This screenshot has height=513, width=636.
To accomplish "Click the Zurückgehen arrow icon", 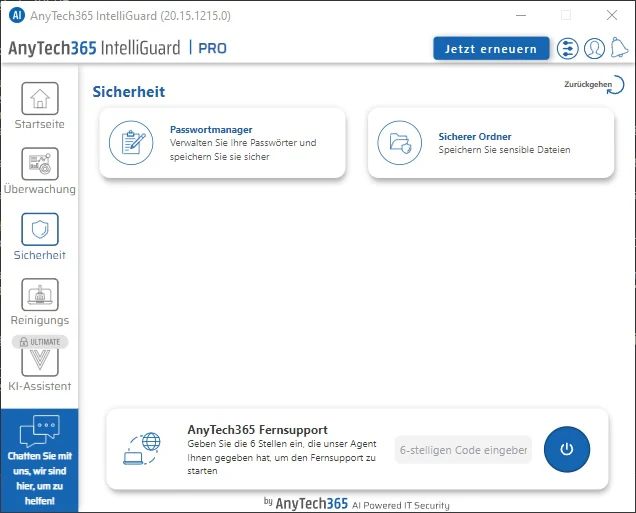I will click(x=616, y=85).
